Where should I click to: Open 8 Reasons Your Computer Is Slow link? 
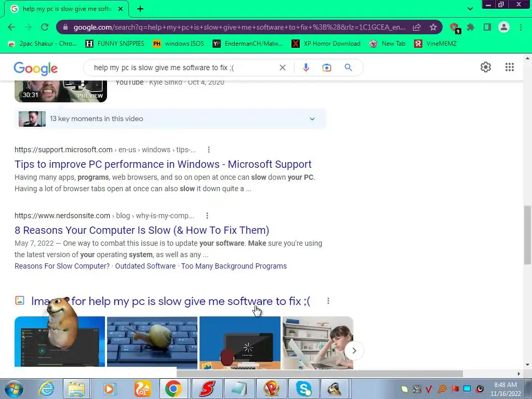tap(142, 230)
